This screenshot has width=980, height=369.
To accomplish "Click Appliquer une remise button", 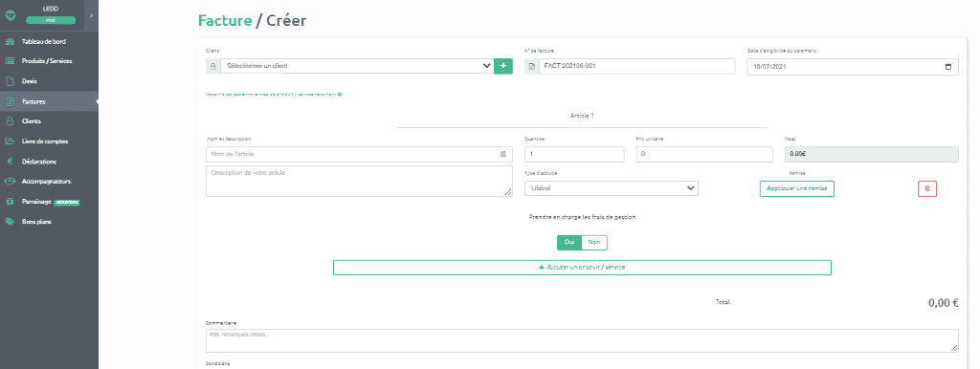I will 797,188.
